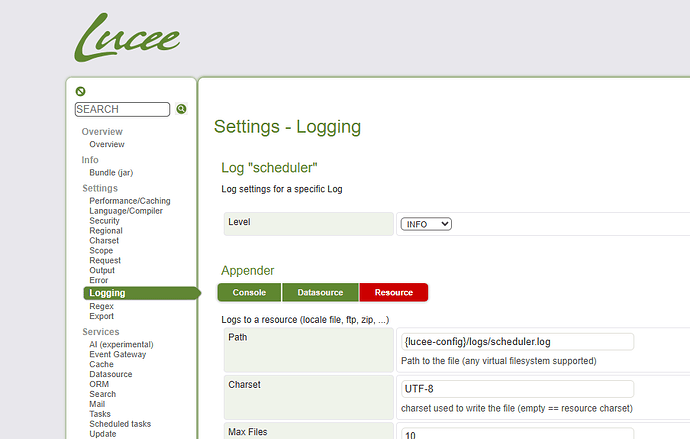The height and width of the screenshot is (439, 690).
Task: Open Tasks service page
Action: 100,414
